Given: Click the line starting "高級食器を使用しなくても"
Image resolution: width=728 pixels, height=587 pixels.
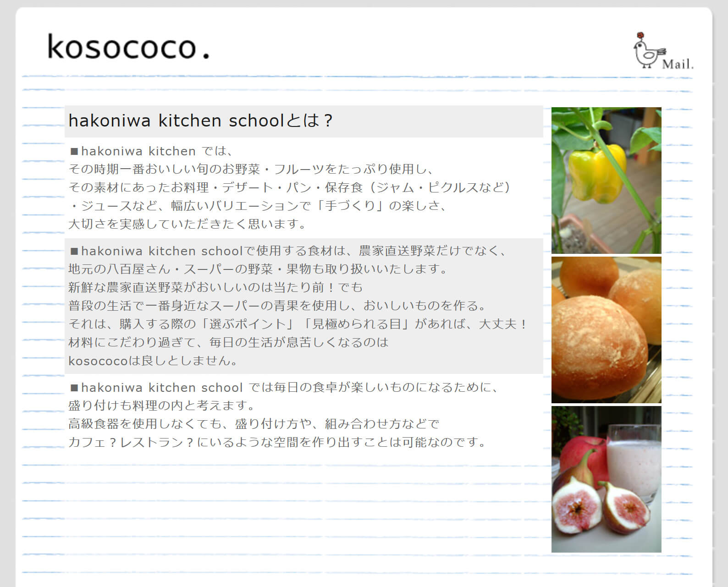Looking at the screenshot, I should 254,424.
